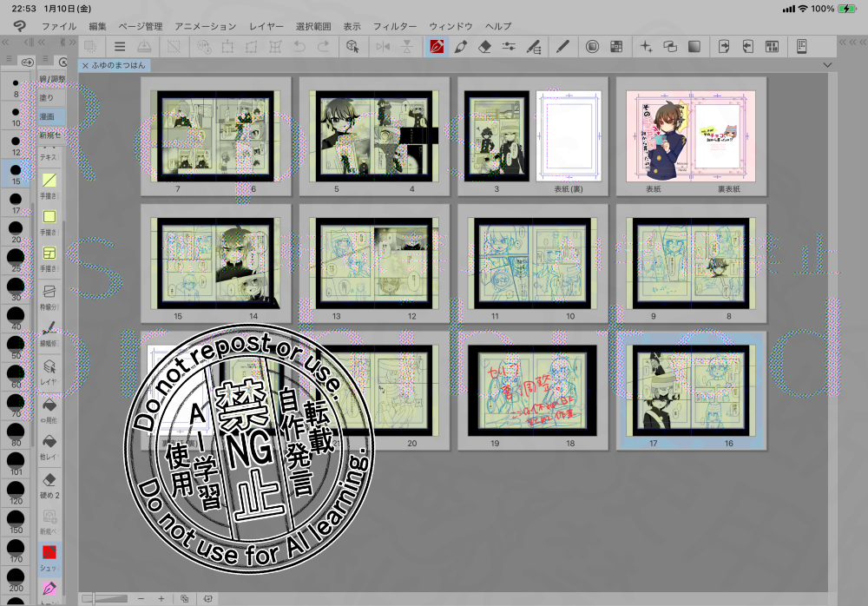This screenshot has height=606, width=868.
Task: Collapse right dock with double chevron
Action: pos(844,43)
